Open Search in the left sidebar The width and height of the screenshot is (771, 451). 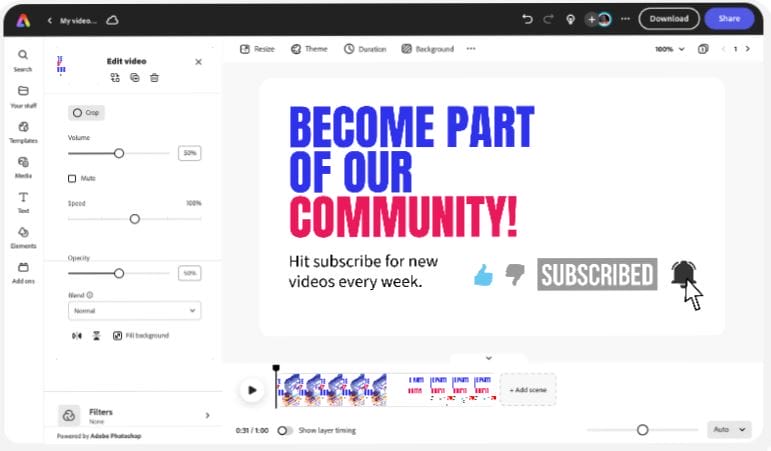point(23,60)
